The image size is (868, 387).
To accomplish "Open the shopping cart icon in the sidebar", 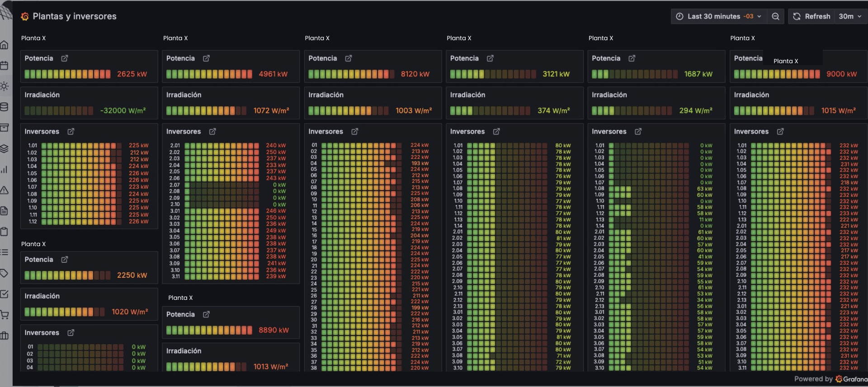I will 5,315.
